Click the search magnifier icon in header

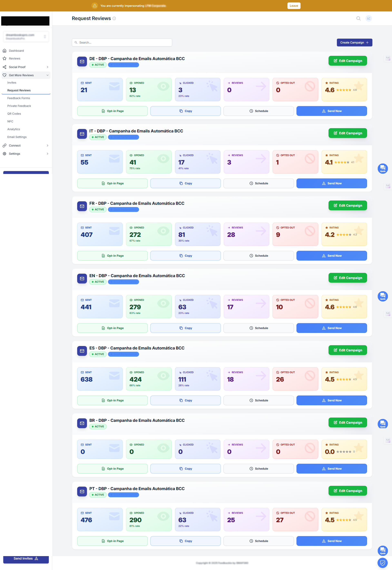click(358, 18)
